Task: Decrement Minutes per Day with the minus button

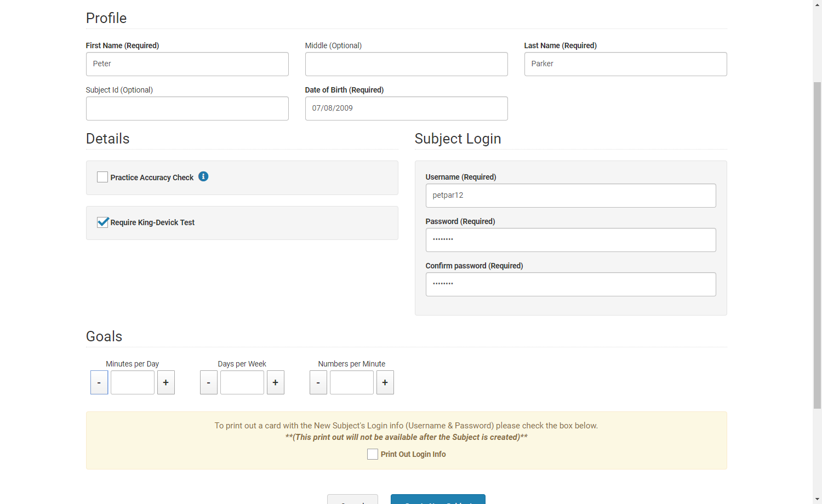Action: 99,382
